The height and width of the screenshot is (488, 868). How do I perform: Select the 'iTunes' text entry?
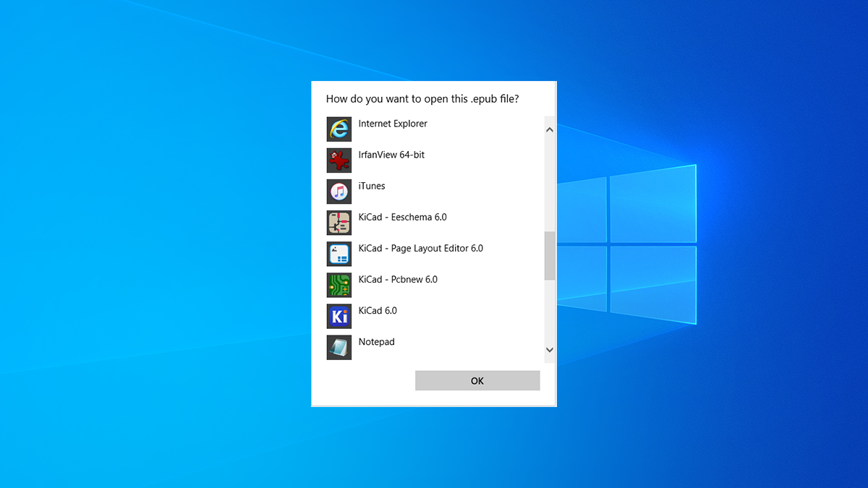pyautogui.click(x=372, y=186)
